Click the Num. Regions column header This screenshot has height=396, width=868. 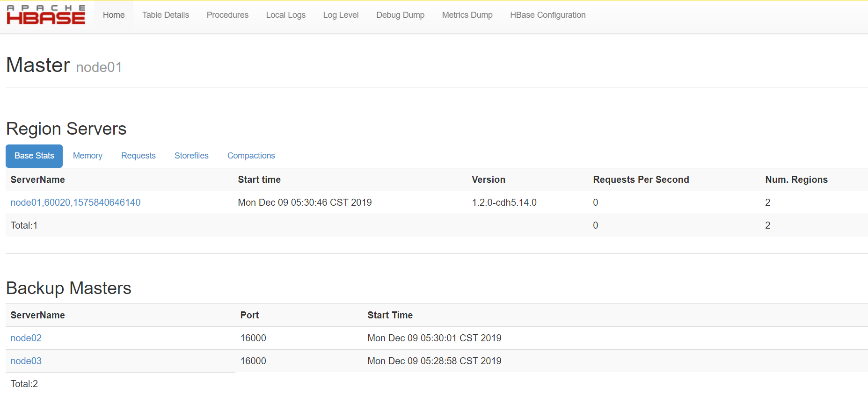(x=796, y=180)
